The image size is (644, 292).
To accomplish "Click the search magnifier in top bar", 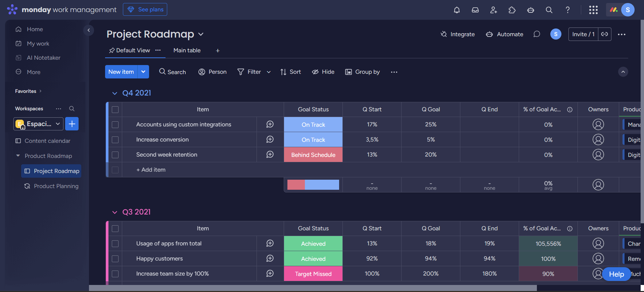I will [549, 10].
